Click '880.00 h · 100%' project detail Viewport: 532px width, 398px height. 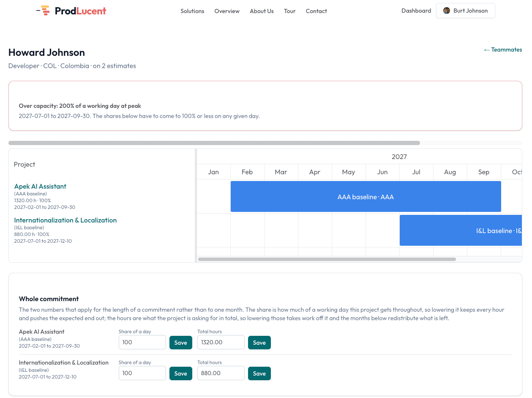(x=32, y=234)
